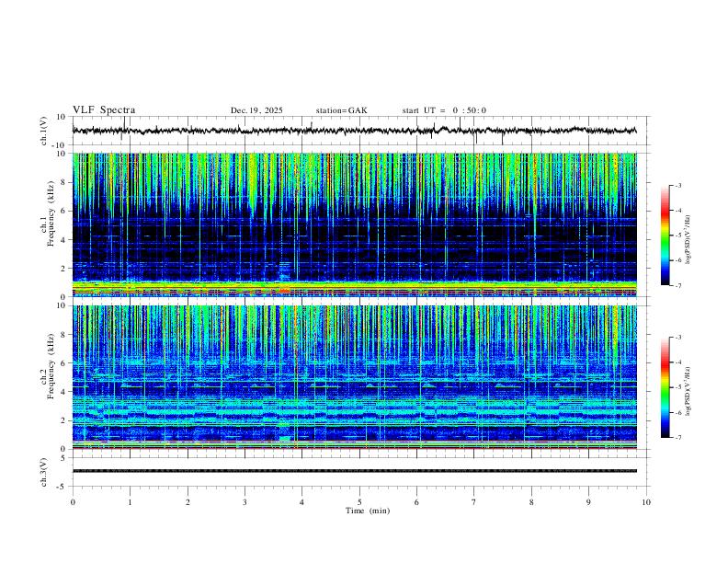Click the ch.1 color scale bar
This screenshot has width=728, height=563.
665,236
